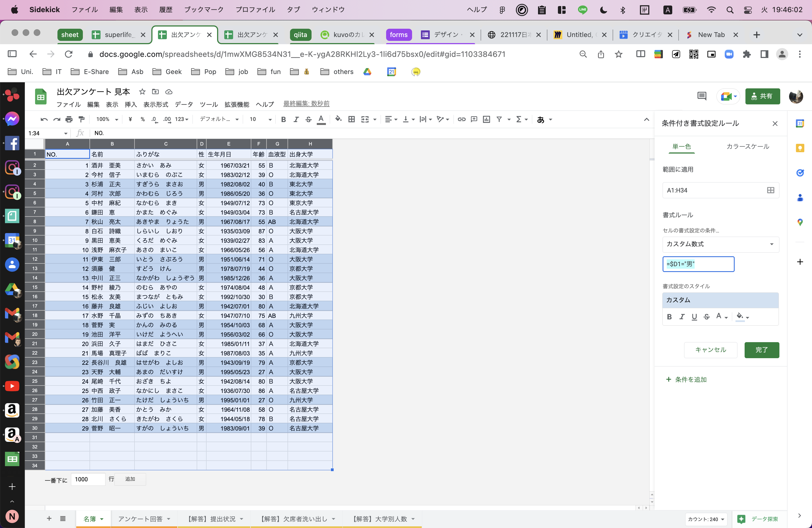This screenshot has width=812, height=528.
Task: Open the functions (sigma) tool
Action: [x=519, y=119]
